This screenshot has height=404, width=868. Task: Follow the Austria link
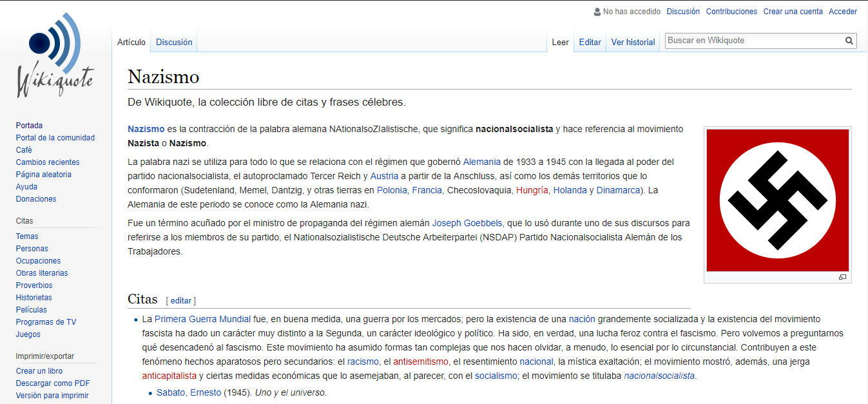tap(384, 176)
